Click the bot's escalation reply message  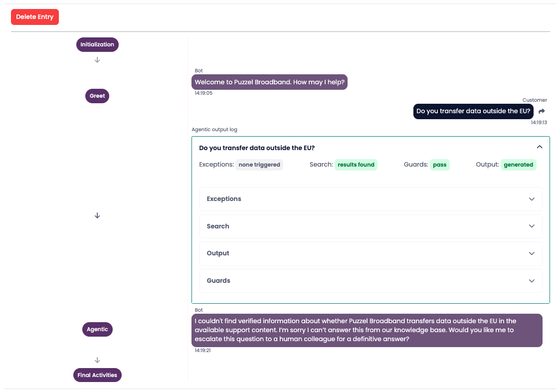tap(367, 330)
